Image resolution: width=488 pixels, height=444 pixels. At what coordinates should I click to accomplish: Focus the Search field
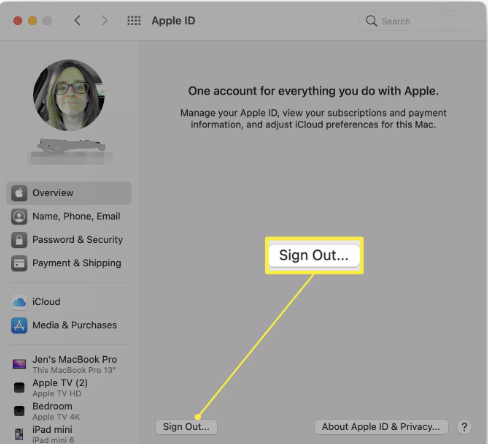click(x=418, y=21)
